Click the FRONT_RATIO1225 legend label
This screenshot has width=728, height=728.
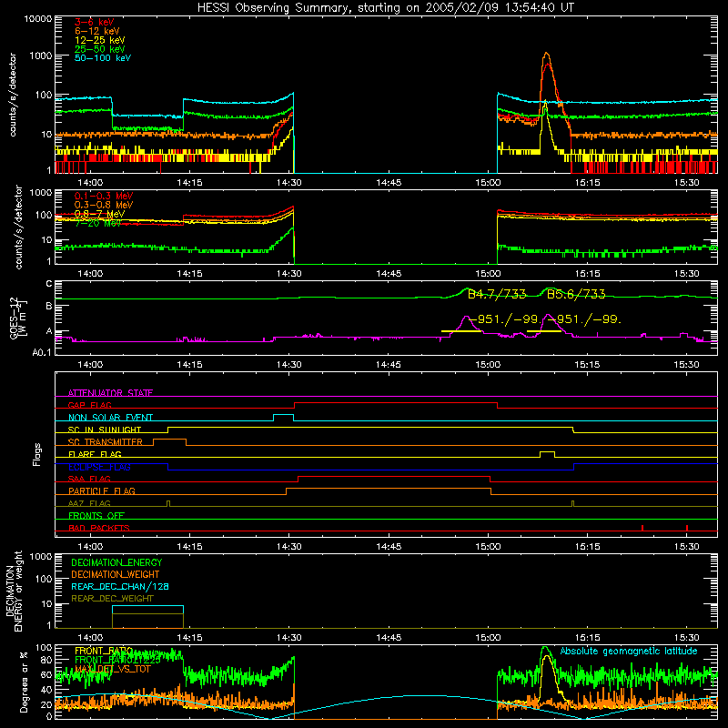coord(117,660)
